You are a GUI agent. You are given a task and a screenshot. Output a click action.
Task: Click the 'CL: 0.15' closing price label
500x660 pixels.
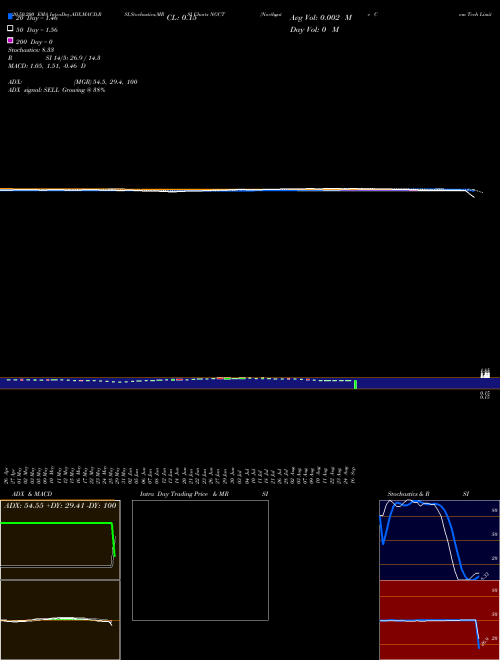pyautogui.click(x=182, y=18)
